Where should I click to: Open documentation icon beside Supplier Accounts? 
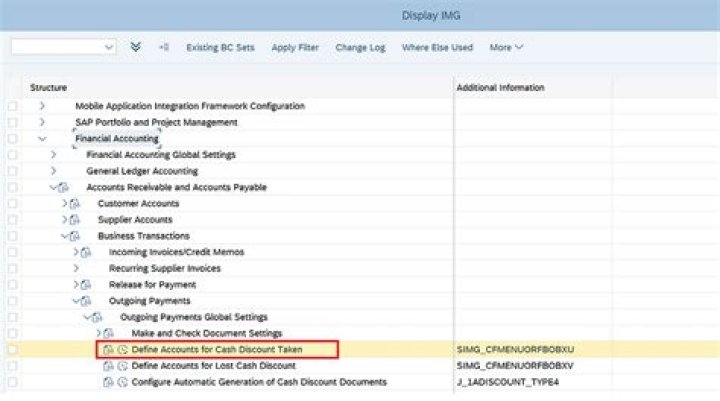74,220
